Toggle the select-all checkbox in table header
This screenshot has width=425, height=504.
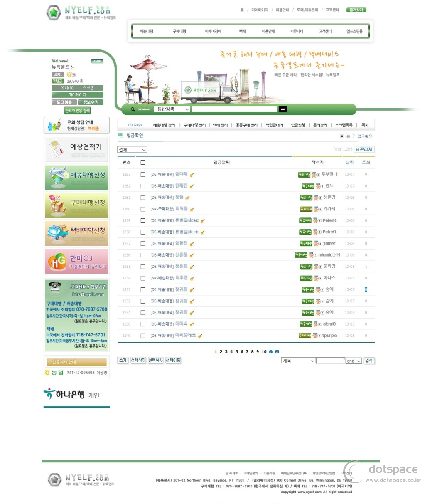tap(143, 163)
